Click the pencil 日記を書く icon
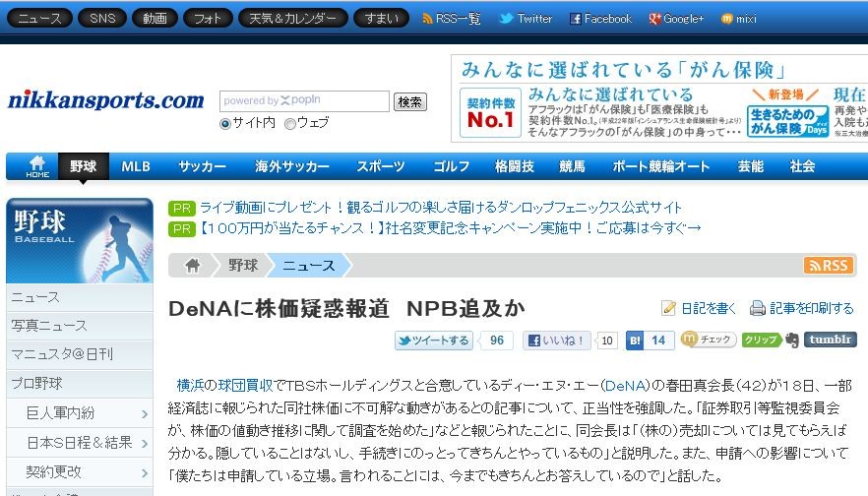This screenshot has width=868, height=496. (668, 308)
